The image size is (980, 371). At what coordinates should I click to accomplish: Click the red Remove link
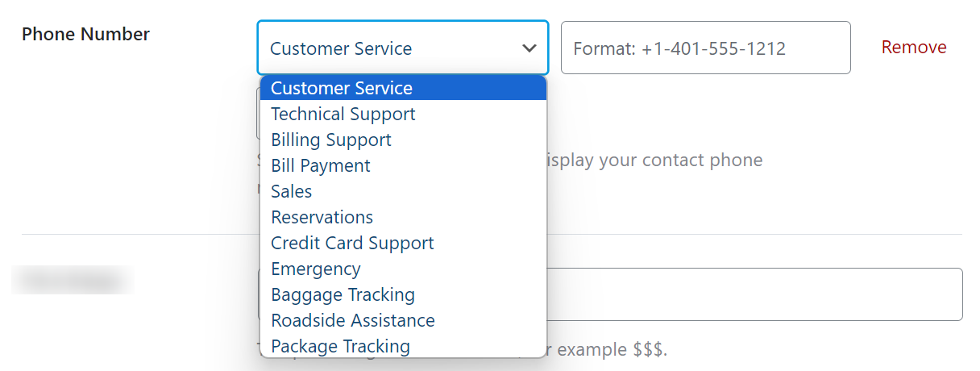(914, 48)
